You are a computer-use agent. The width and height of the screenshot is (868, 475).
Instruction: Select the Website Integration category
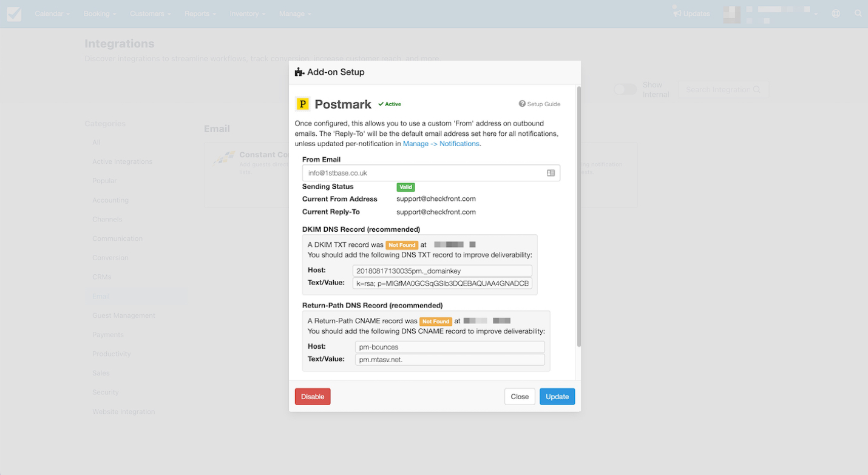coord(124,412)
